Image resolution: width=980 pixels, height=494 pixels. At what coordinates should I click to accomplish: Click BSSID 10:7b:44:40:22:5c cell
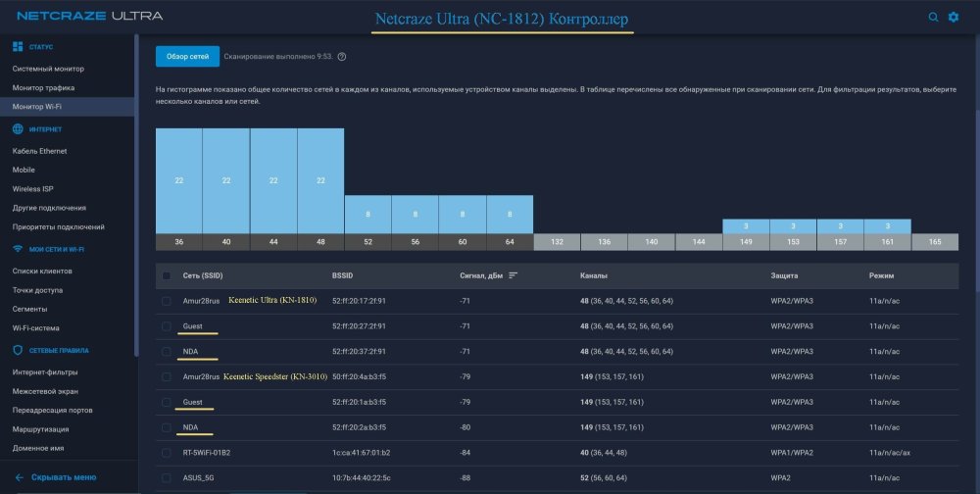(x=362, y=478)
